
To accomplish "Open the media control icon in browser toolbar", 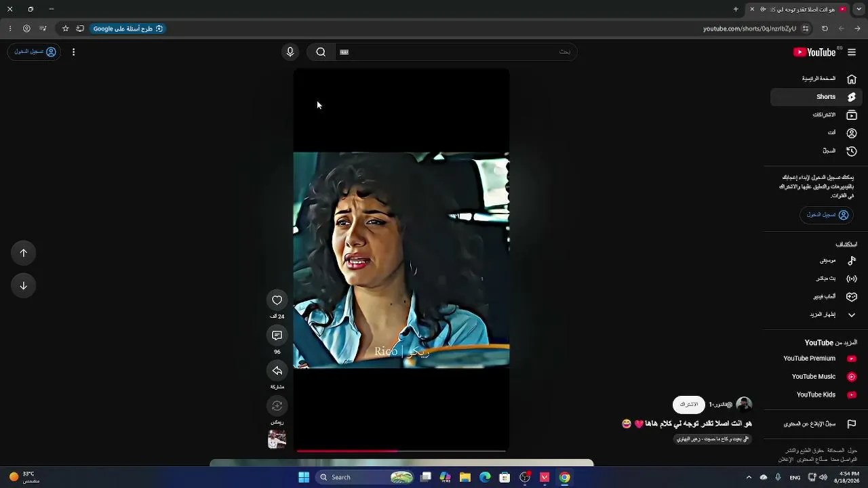I will (43, 28).
